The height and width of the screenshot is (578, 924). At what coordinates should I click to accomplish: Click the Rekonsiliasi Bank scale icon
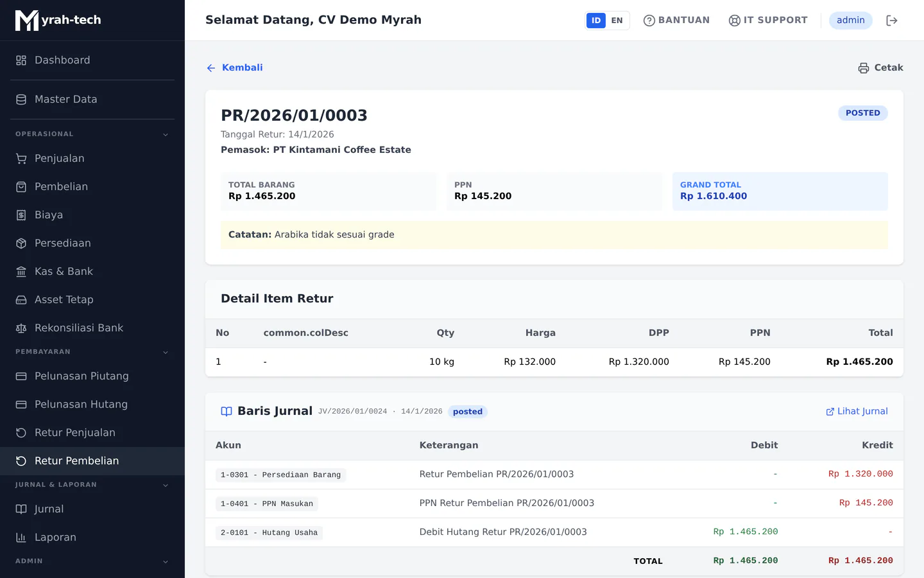click(x=21, y=328)
